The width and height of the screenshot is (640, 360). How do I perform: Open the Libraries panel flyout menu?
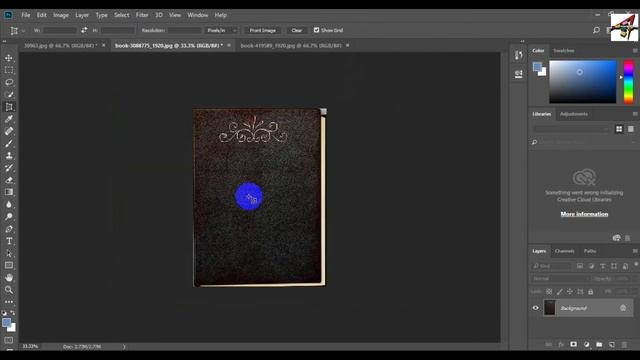635,114
